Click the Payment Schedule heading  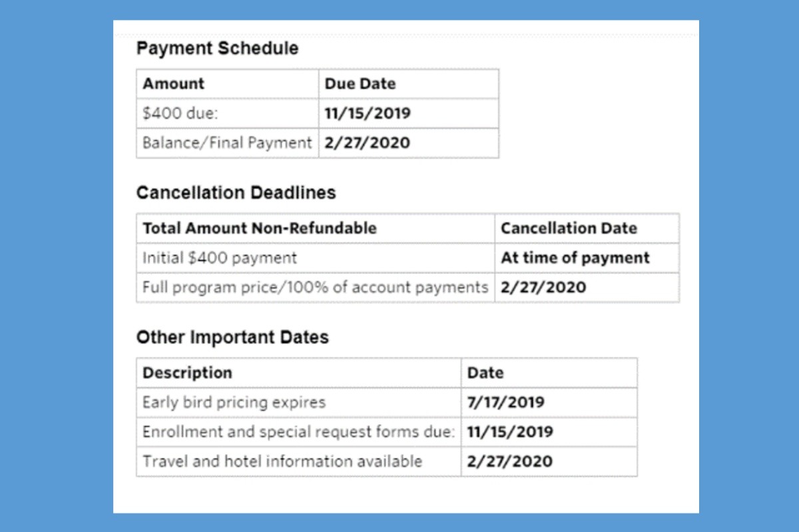coord(217,49)
